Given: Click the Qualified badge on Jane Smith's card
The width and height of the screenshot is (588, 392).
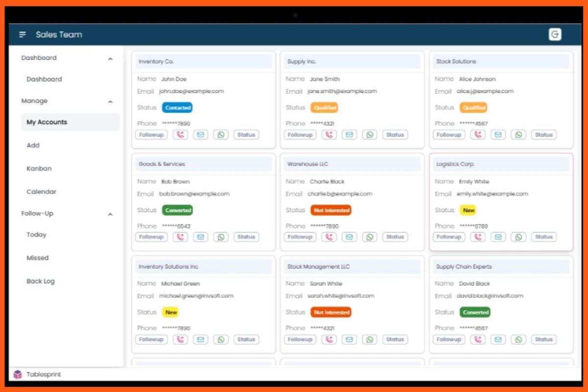Looking at the screenshot, I should tap(324, 108).
